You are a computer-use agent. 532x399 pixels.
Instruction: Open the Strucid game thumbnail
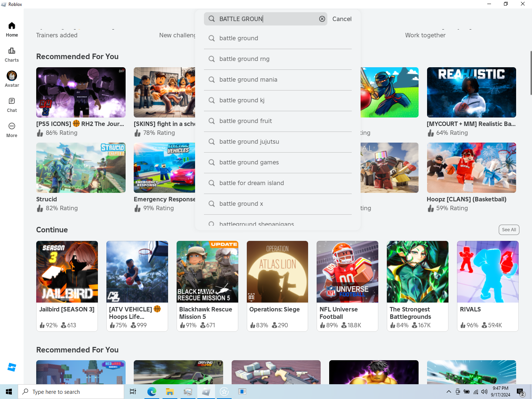[81, 168]
